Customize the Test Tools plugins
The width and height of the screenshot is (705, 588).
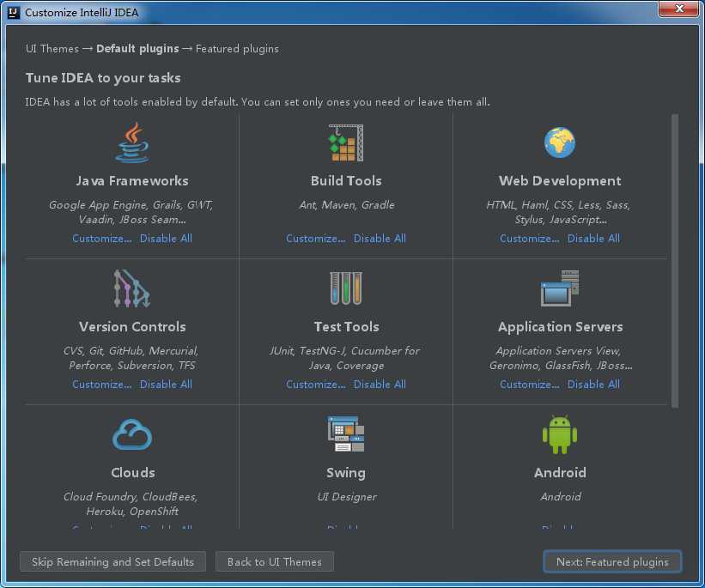[316, 385]
